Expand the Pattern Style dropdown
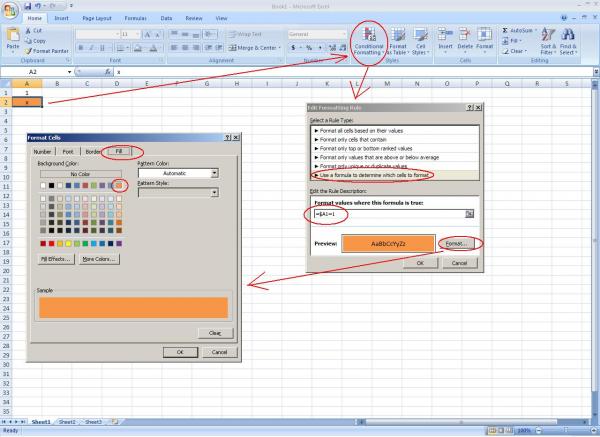 214,192
